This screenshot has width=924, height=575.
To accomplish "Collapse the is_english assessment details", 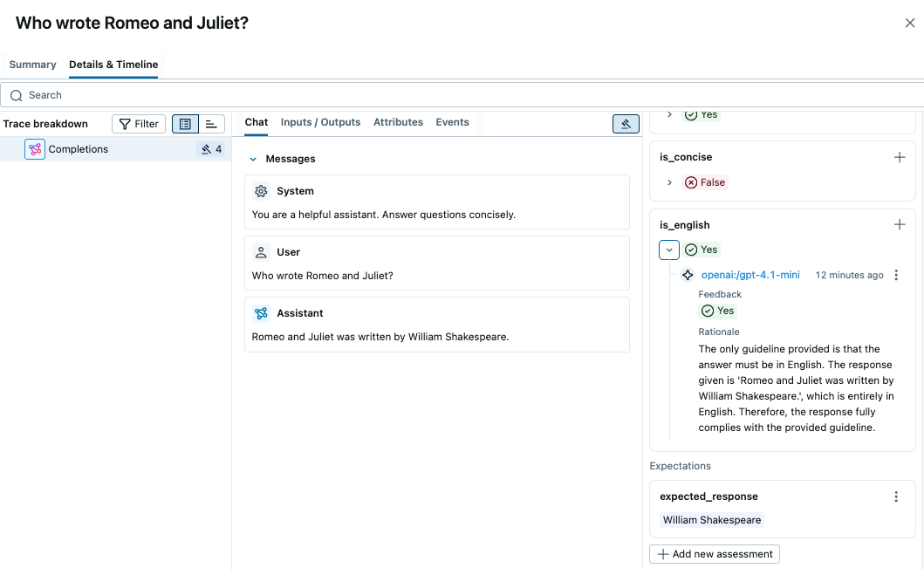I will point(669,250).
